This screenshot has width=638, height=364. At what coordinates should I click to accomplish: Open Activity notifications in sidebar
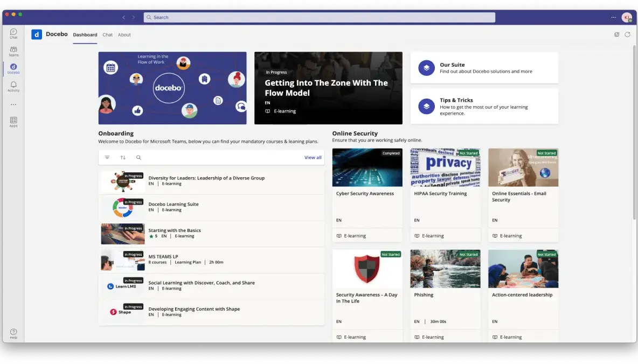coord(13,86)
